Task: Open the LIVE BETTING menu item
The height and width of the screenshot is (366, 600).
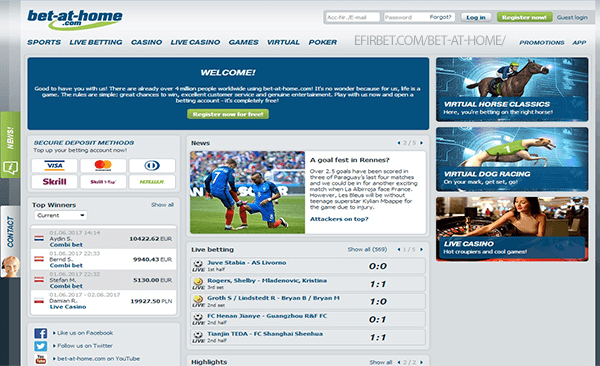Action: tap(96, 42)
